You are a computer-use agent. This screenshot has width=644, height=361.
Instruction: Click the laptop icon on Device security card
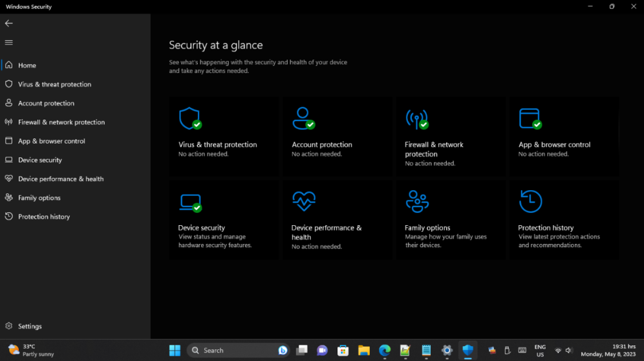[x=191, y=203]
